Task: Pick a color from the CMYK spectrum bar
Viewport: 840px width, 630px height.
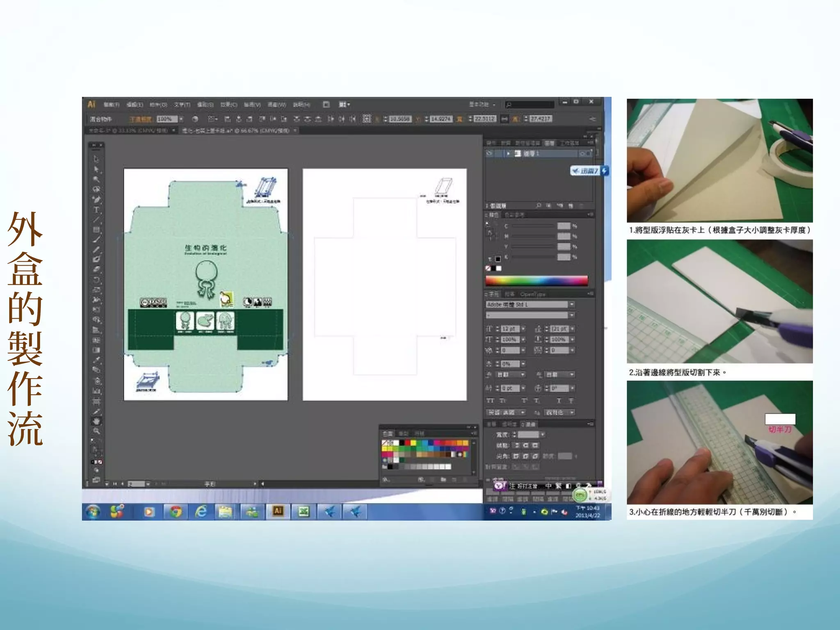Action: pos(536,281)
